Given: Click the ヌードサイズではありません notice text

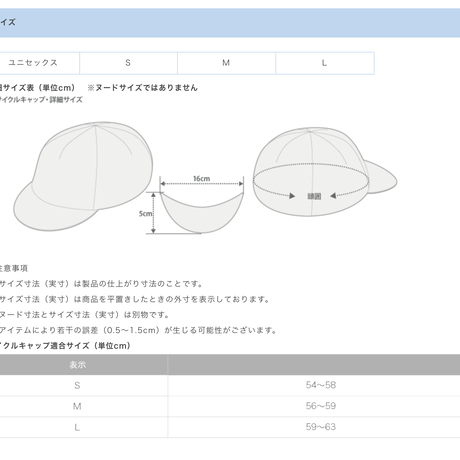Looking at the screenshot, I should pyautogui.click(x=143, y=88).
